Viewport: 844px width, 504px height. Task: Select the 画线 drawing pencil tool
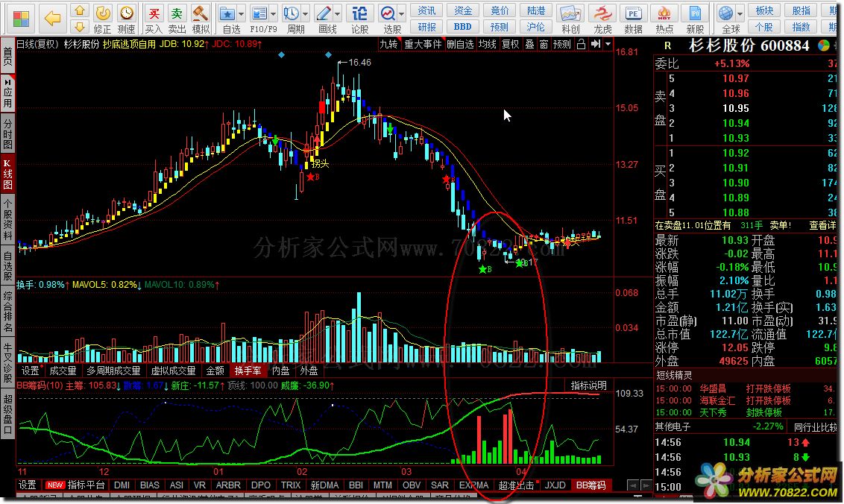click(324, 19)
